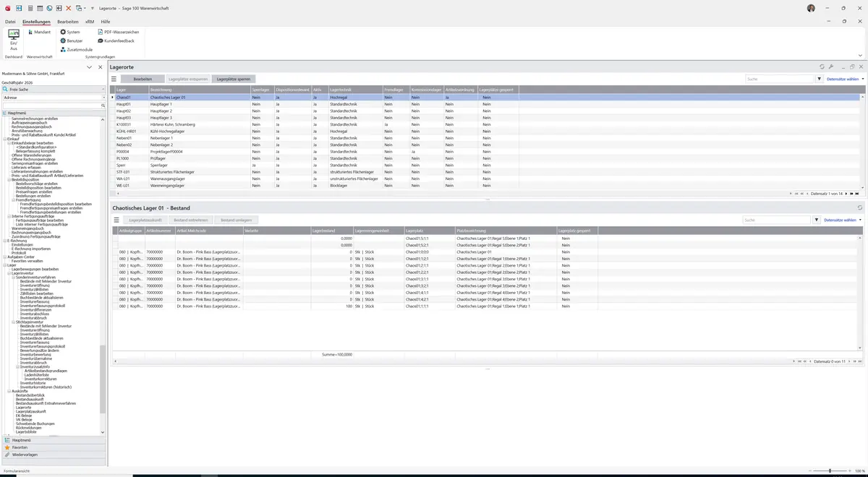Open the Bearbeiten menu tab
Viewport: 868px width, 477px height.
68,22
